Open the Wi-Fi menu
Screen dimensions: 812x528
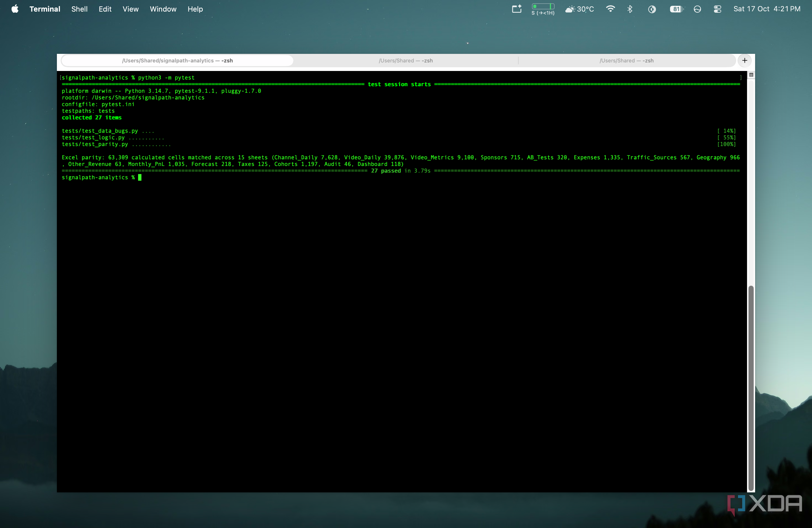pos(610,9)
